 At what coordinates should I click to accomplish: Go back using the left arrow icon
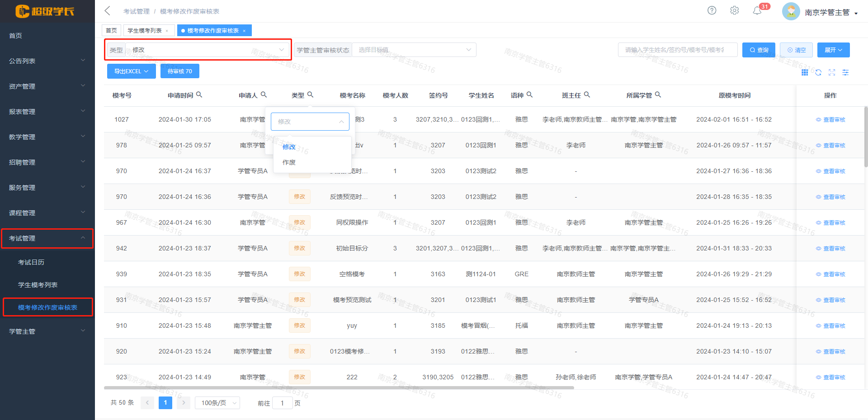[x=108, y=11]
